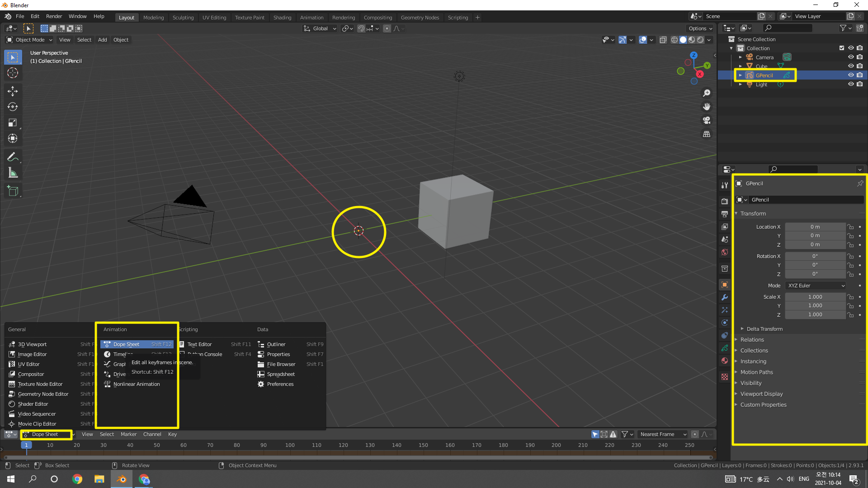Open the Options button in viewport header
The width and height of the screenshot is (868, 488).
tap(700, 28)
